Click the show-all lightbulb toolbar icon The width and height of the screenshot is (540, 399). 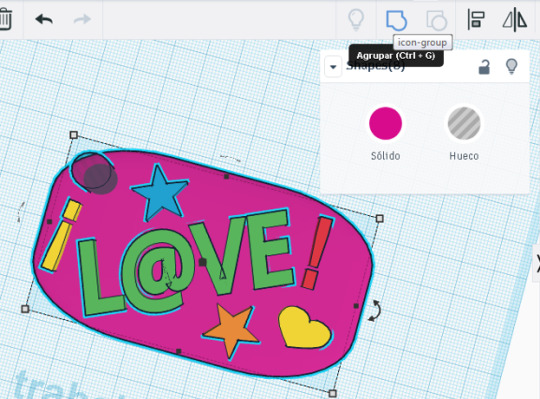coord(356,20)
